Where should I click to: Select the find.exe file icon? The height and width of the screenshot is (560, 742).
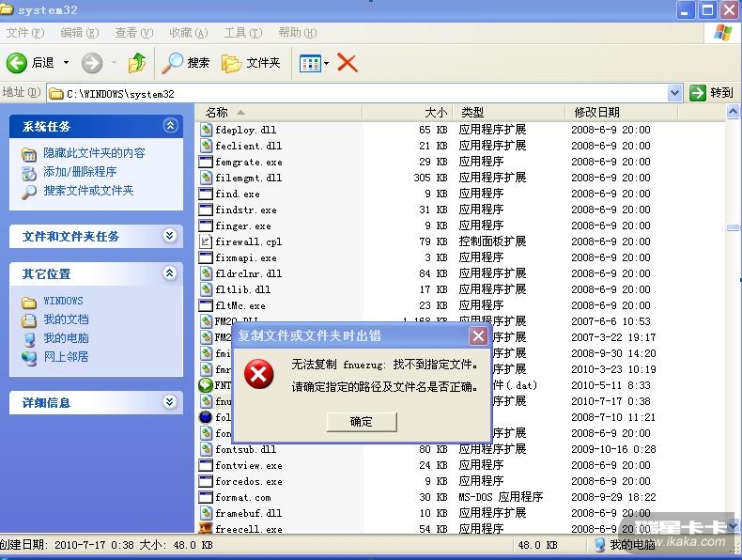coord(206,194)
